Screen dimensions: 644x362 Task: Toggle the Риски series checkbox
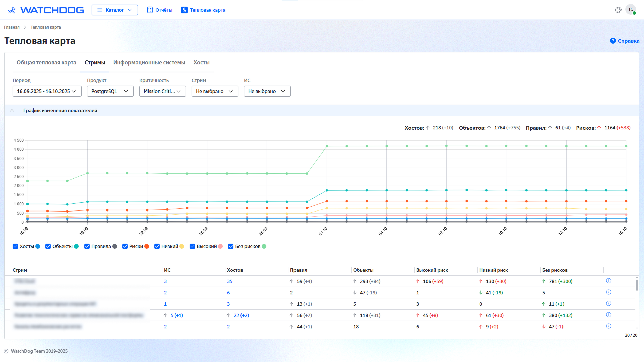[x=125, y=246]
